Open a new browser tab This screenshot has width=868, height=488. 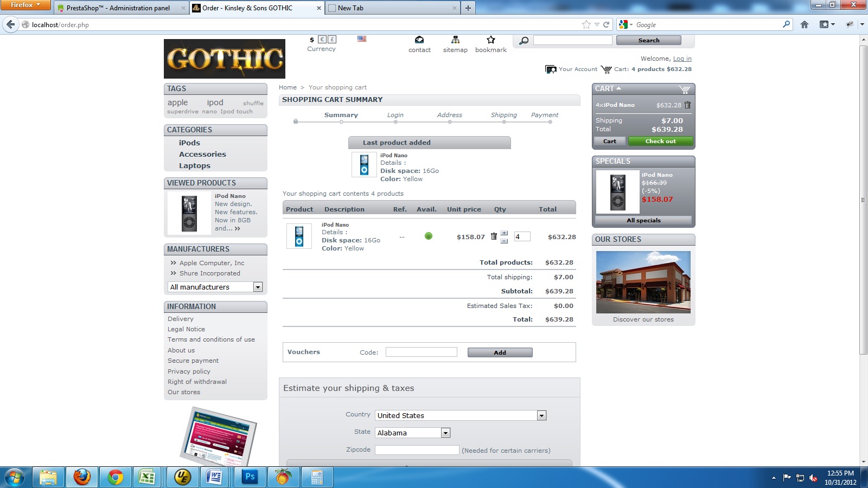point(468,8)
